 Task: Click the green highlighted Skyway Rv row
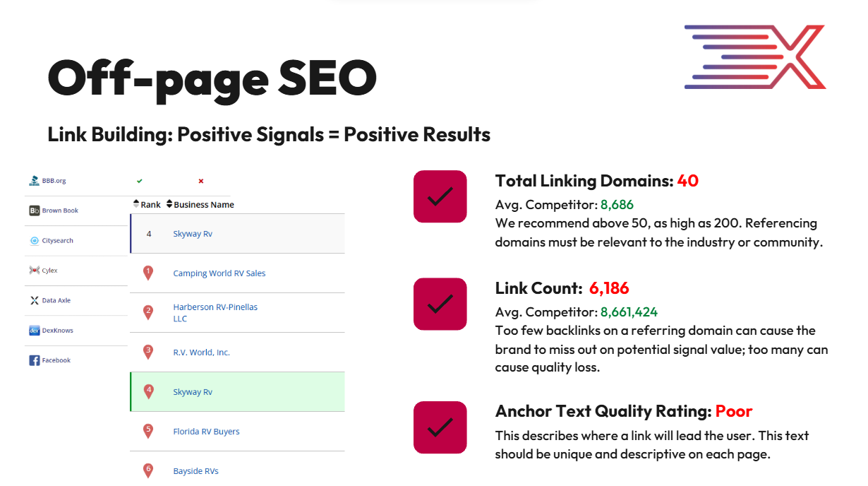point(237,392)
